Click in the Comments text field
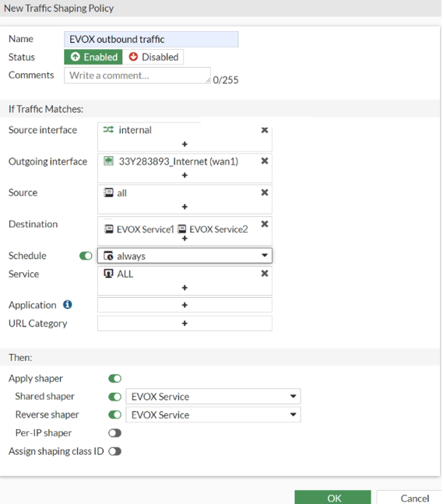This screenshot has height=504, width=443. [137, 75]
